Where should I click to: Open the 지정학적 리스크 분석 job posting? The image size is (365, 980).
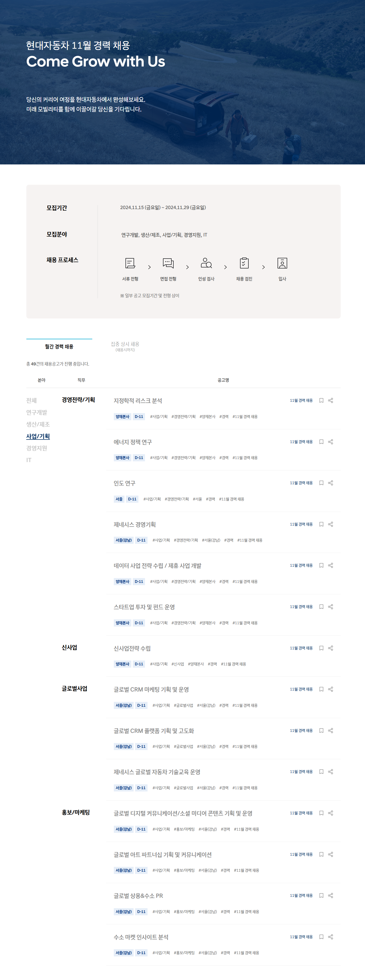coord(138,401)
